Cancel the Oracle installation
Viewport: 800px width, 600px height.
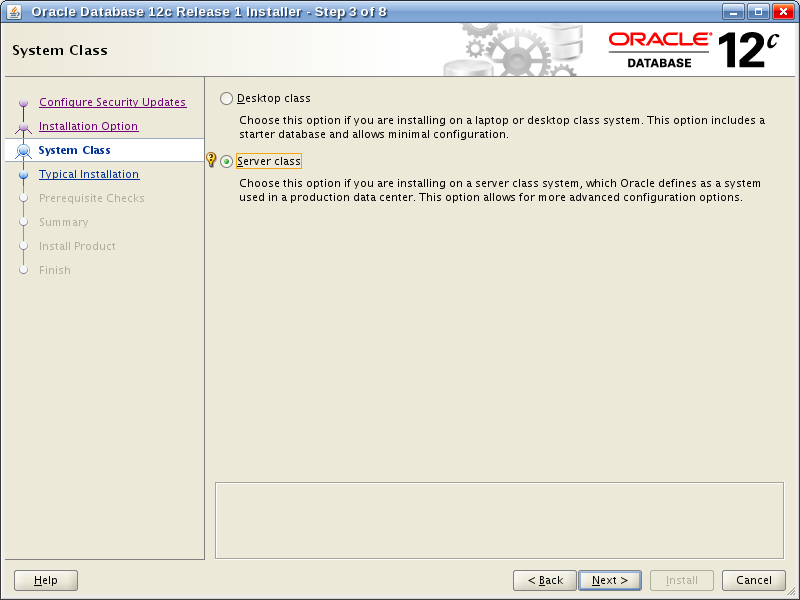coord(754,580)
